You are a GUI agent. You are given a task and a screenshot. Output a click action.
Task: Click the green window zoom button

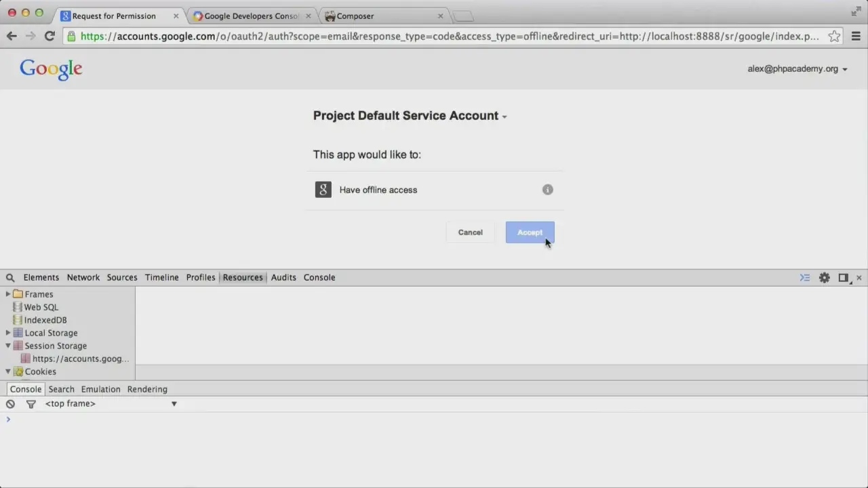pyautogui.click(x=39, y=13)
